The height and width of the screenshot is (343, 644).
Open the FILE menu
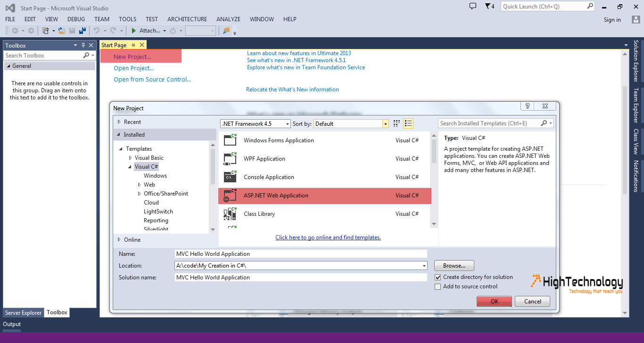click(10, 19)
